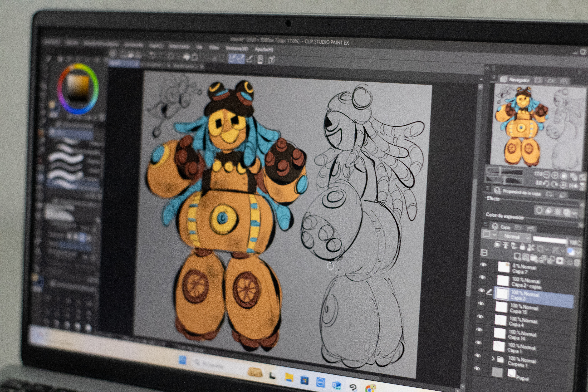
Task: Switch to the Navegador tab
Action: (515, 80)
